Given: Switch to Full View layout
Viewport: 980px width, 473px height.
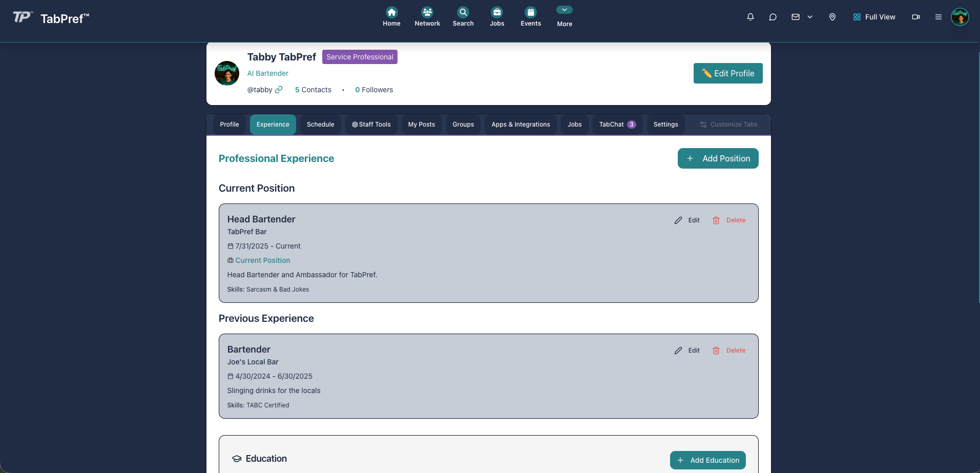Looking at the screenshot, I should (874, 17).
